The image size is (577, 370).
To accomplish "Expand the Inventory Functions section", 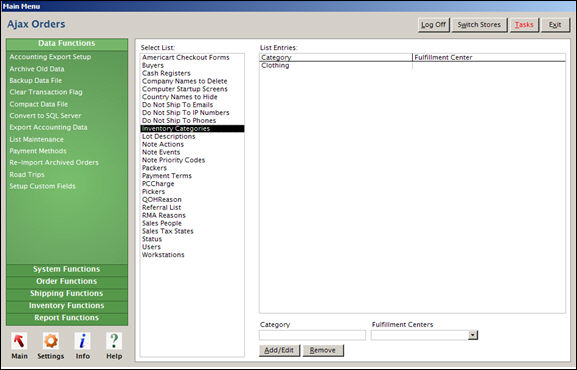I will coord(67,306).
